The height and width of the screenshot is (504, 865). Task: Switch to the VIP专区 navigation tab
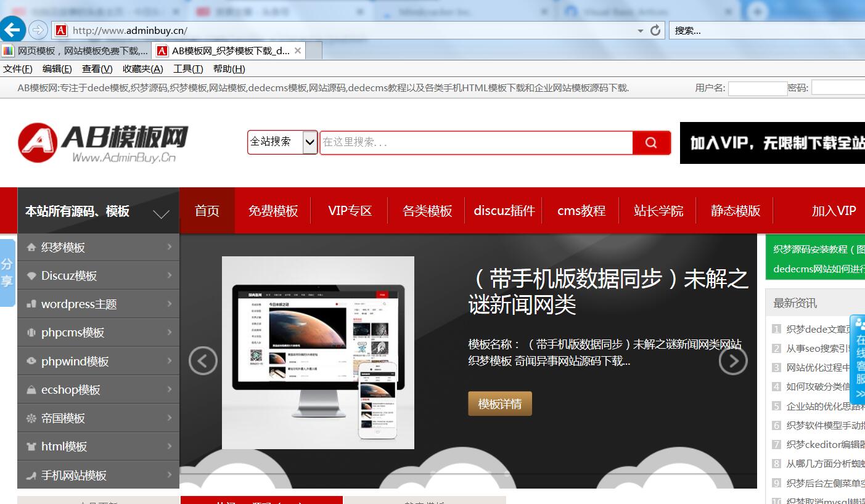pos(349,210)
